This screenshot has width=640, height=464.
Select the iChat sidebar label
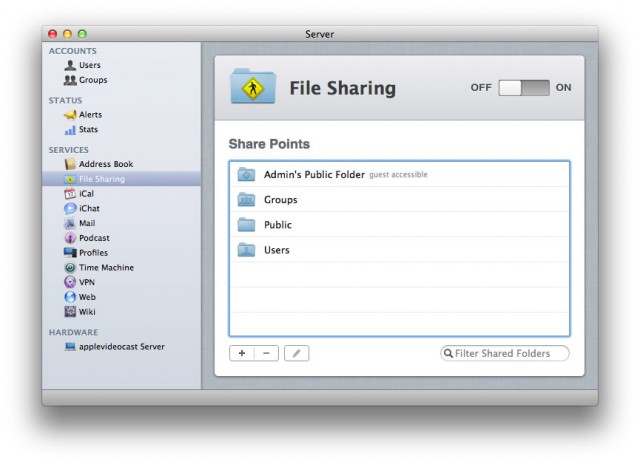[89, 209]
